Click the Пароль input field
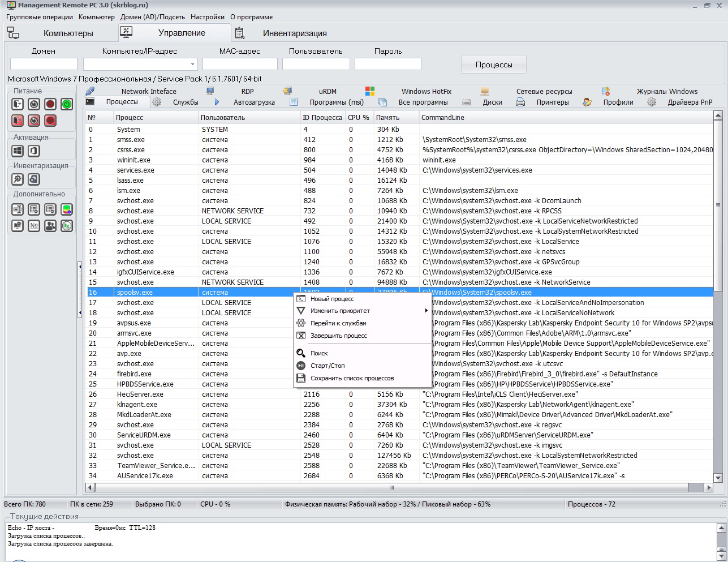Viewport: 728px width, 562px height. pyautogui.click(x=388, y=64)
